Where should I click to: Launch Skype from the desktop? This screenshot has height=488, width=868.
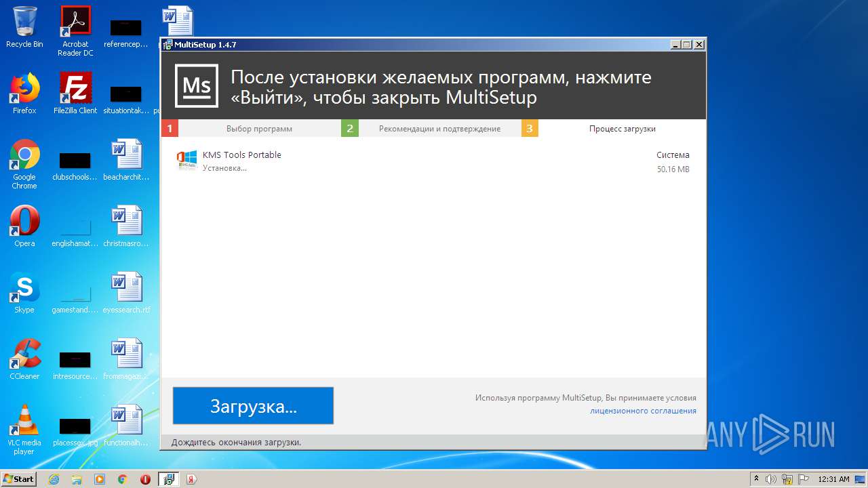coord(24,293)
